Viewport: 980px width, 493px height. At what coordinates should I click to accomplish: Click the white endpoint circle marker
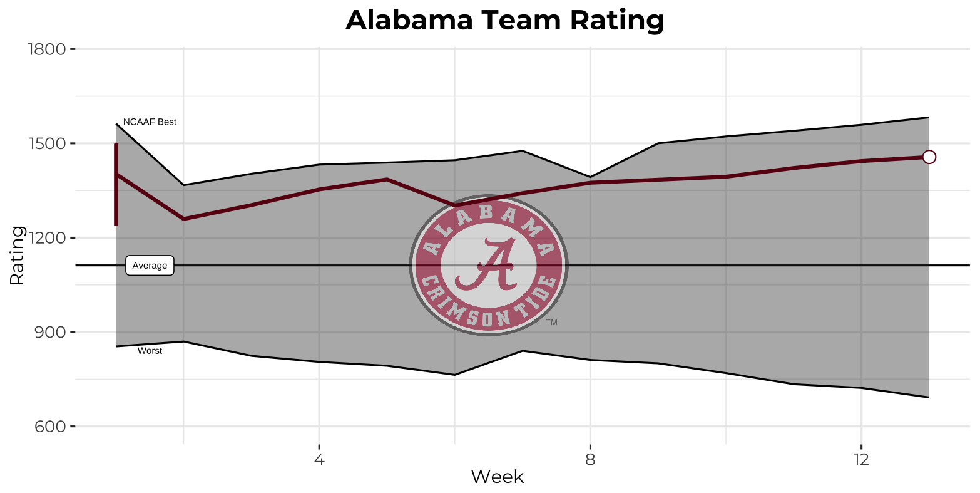[x=929, y=157]
